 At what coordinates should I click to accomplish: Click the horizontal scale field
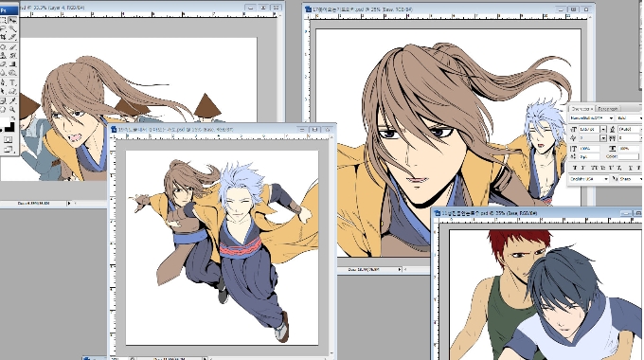point(629,149)
